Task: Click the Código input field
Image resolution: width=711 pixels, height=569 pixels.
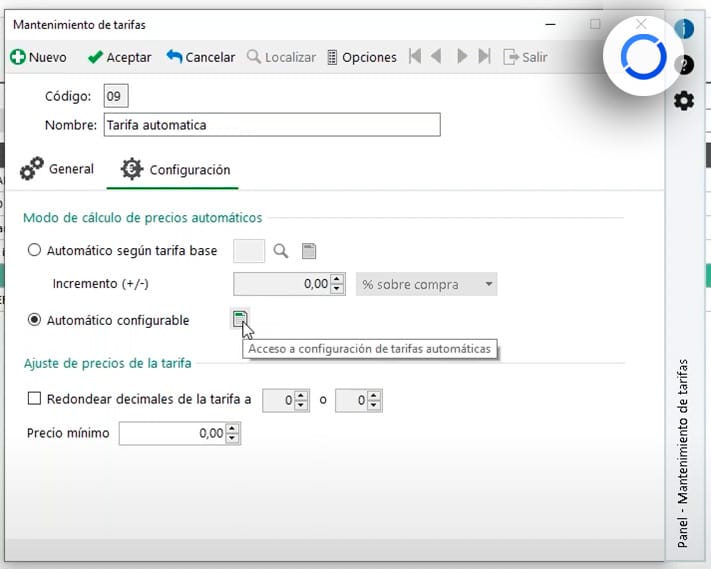Action: click(116, 96)
